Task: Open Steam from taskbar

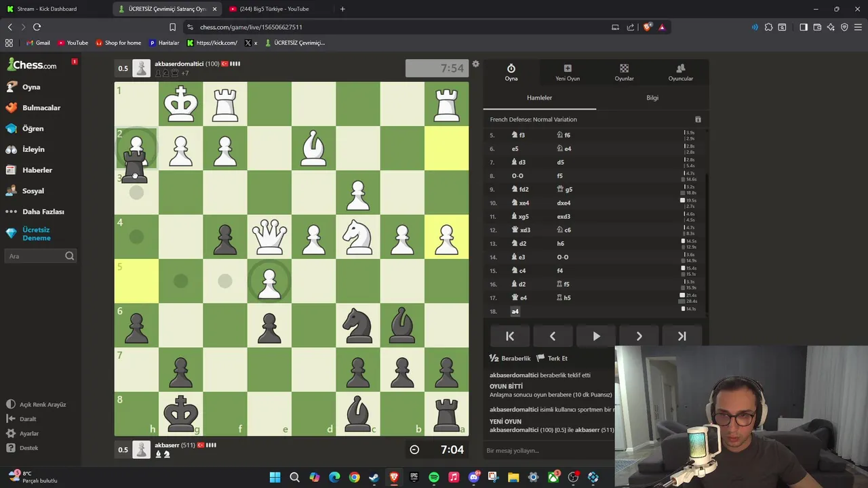Action: pyautogui.click(x=374, y=477)
